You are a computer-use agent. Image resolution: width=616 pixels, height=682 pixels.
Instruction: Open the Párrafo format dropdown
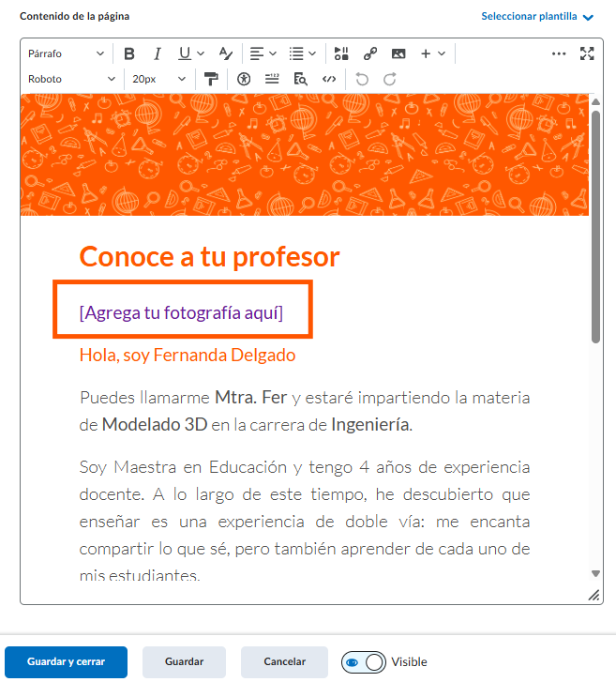66,53
